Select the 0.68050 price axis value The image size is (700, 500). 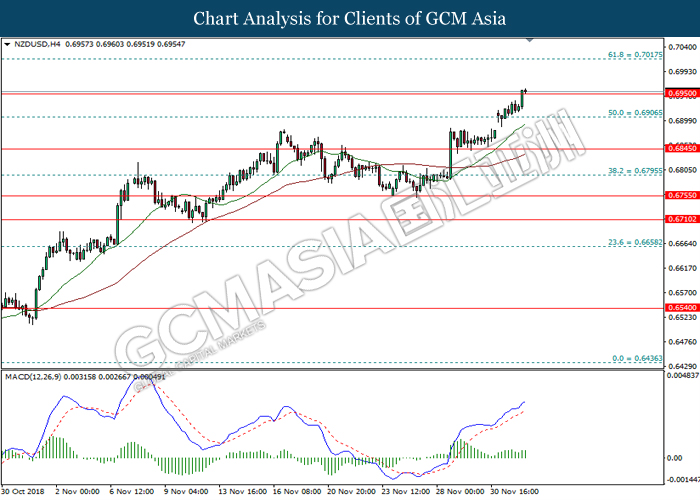[682, 170]
